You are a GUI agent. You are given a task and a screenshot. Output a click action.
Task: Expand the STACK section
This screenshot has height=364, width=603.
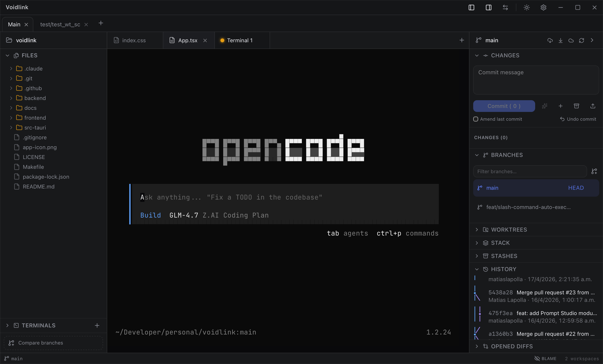(x=477, y=243)
